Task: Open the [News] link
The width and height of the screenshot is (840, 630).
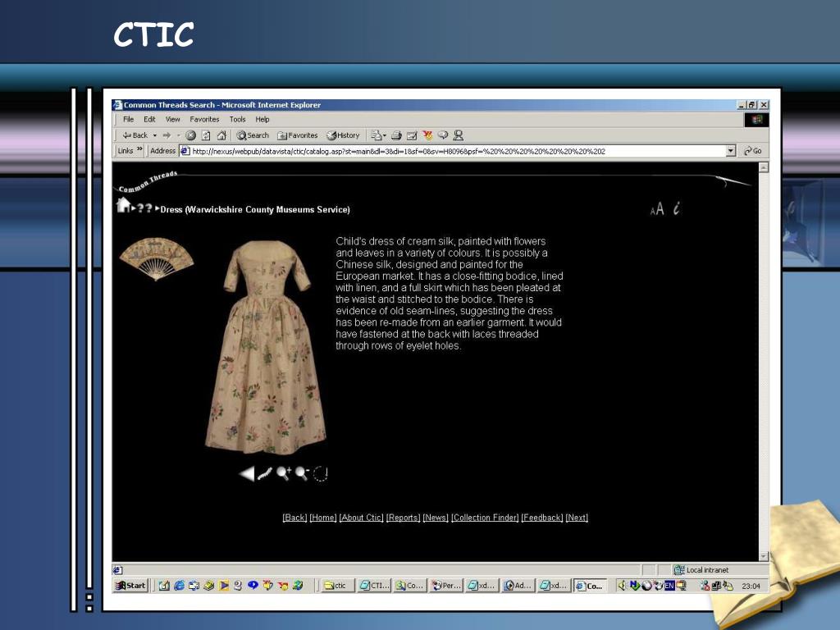Action: 436,518
